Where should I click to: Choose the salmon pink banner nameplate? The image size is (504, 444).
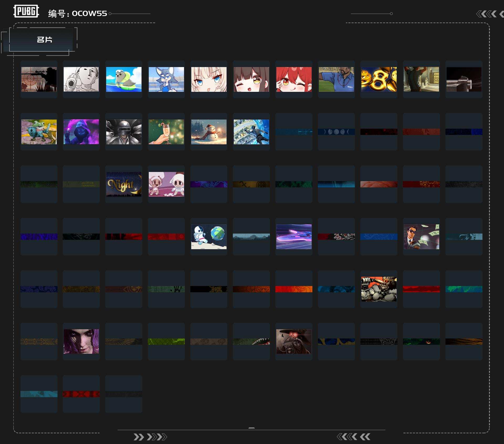[379, 184]
